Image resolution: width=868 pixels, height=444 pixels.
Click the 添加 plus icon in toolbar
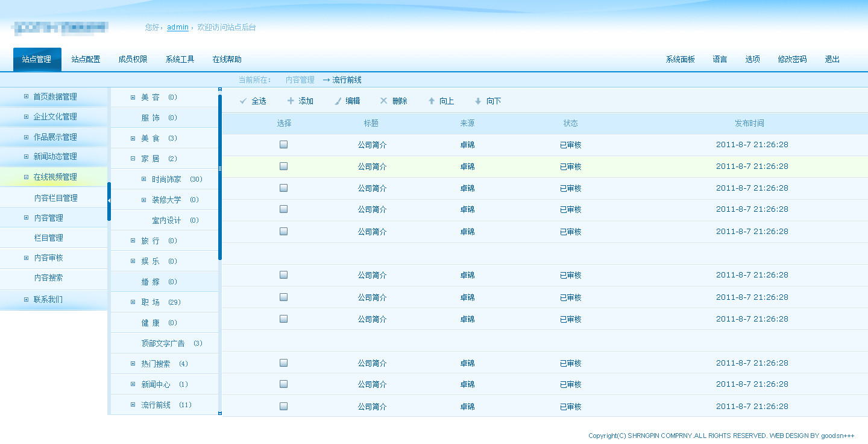coord(291,101)
